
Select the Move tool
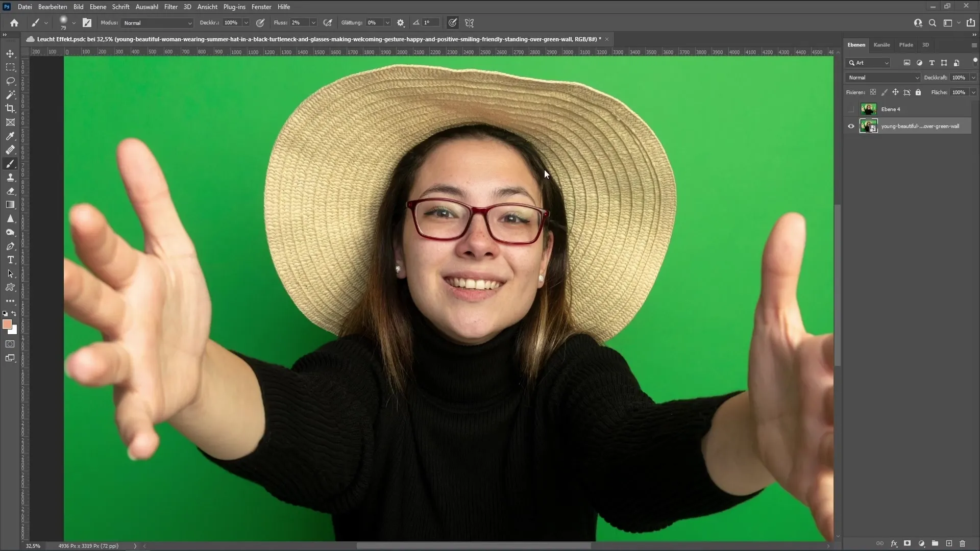click(x=10, y=53)
